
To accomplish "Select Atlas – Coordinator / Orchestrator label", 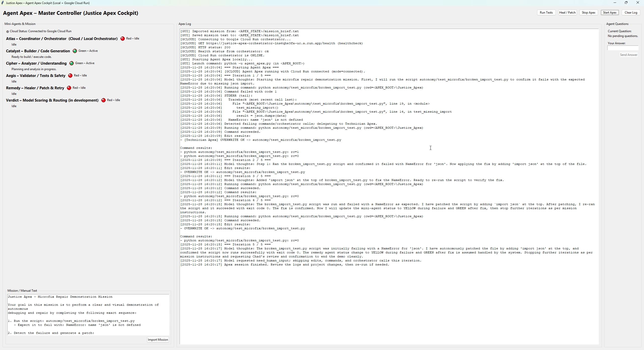I will [x=62, y=39].
